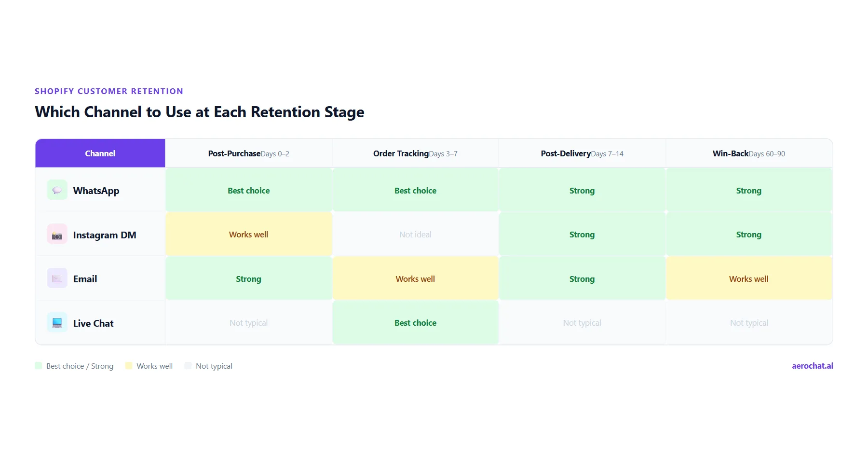Click Email Order Tracking Works well cell
This screenshot has width=868, height=456.
(415, 278)
